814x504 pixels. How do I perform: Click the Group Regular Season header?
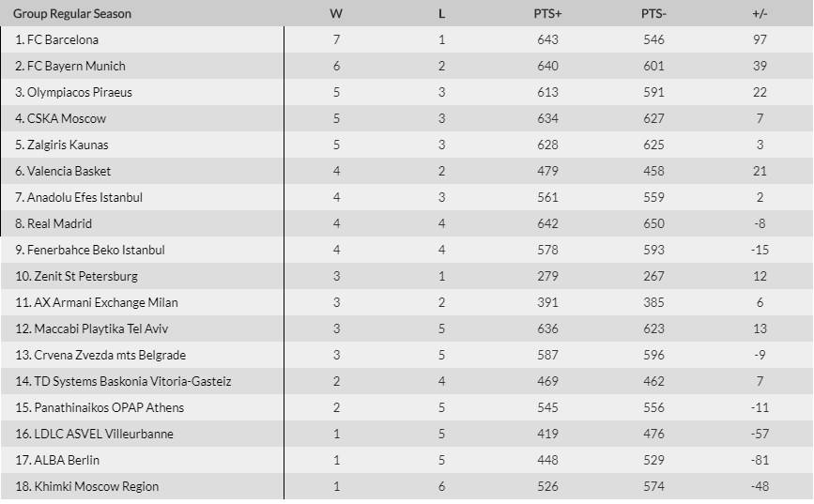pos(72,13)
